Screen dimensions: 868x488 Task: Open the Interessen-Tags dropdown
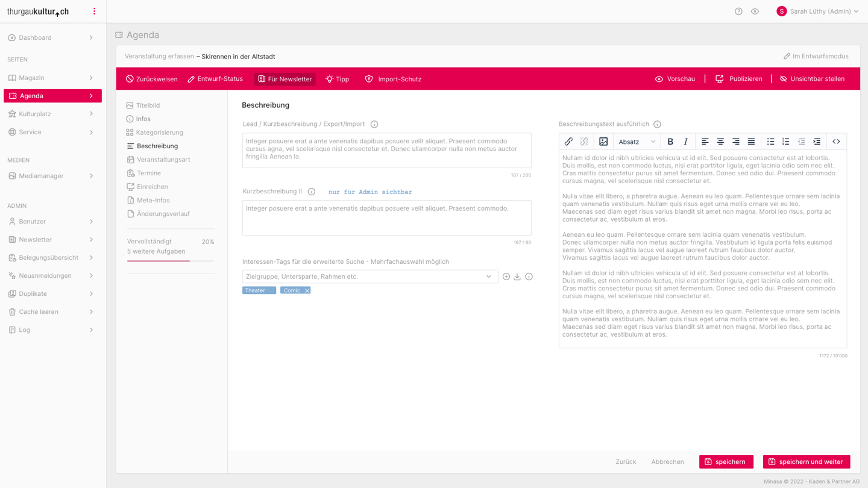pyautogui.click(x=370, y=277)
